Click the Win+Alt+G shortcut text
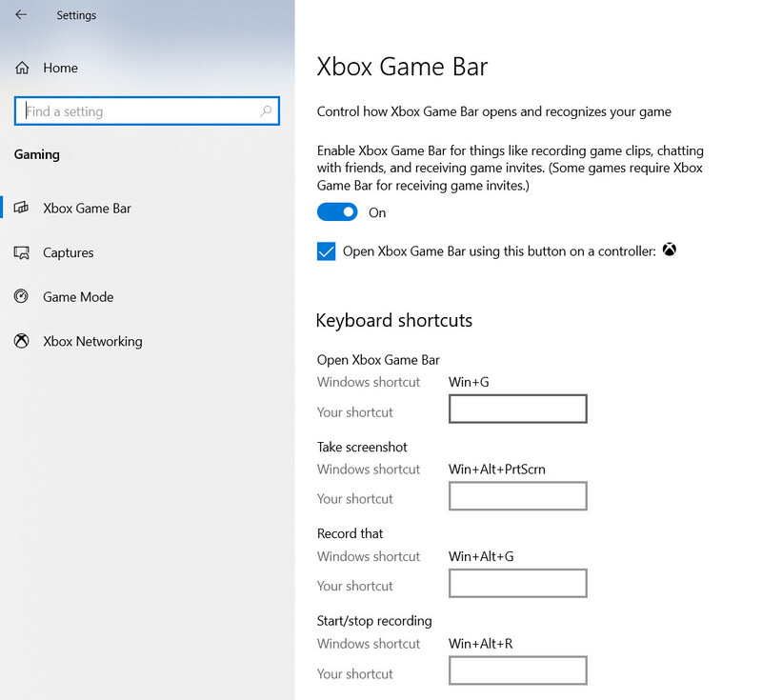This screenshot has height=700, width=762. (481, 557)
